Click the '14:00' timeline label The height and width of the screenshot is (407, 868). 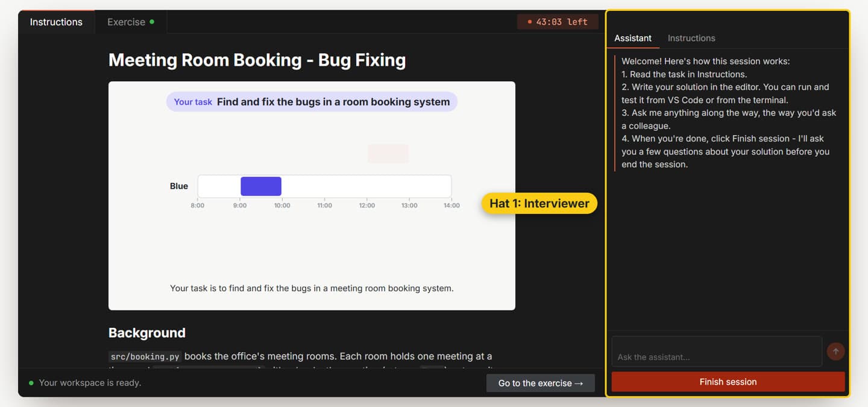451,206
